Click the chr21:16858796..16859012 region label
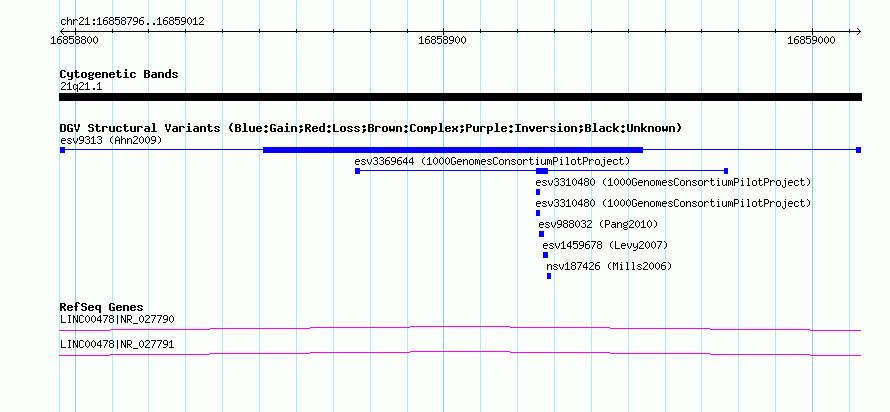 132,22
